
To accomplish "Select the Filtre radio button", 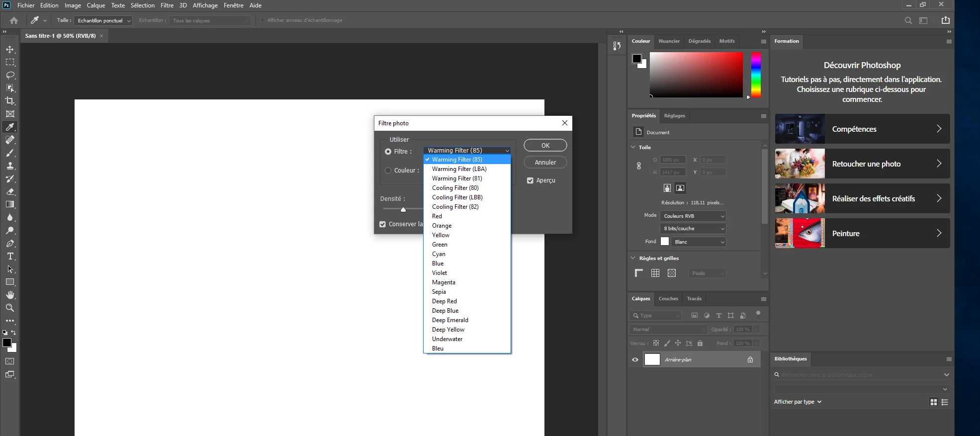I will coord(388,152).
